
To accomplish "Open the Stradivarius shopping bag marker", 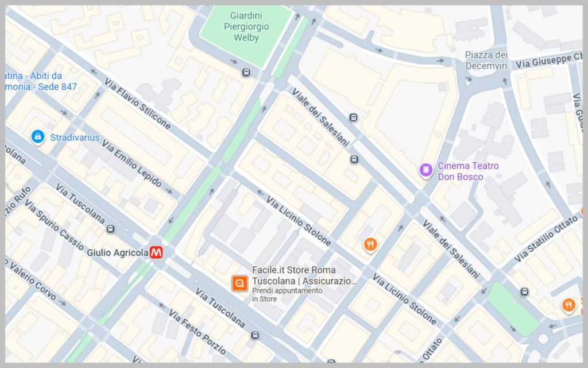I will click(38, 137).
